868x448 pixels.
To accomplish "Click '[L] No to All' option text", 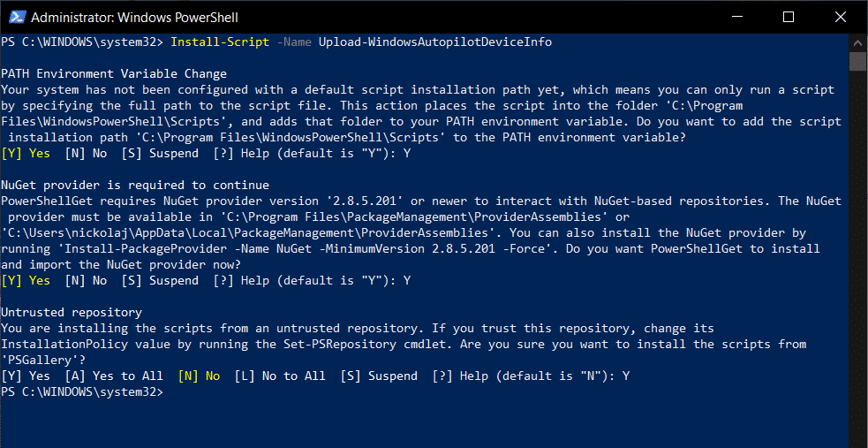I will 280,376.
